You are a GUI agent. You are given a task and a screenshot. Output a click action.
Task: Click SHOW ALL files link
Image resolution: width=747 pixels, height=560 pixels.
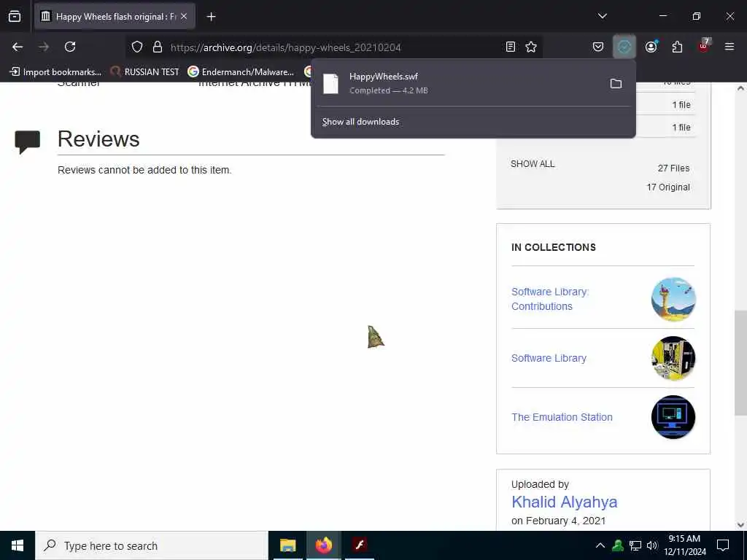[533, 164]
